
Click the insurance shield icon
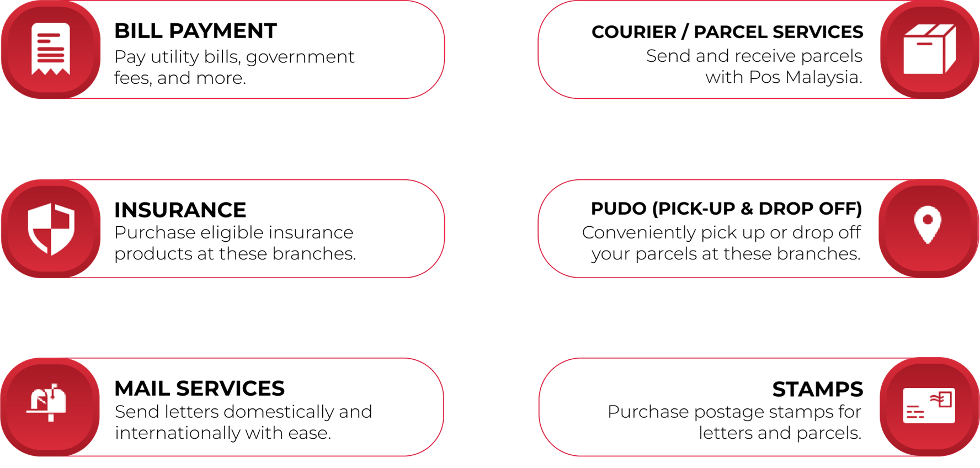51,228
